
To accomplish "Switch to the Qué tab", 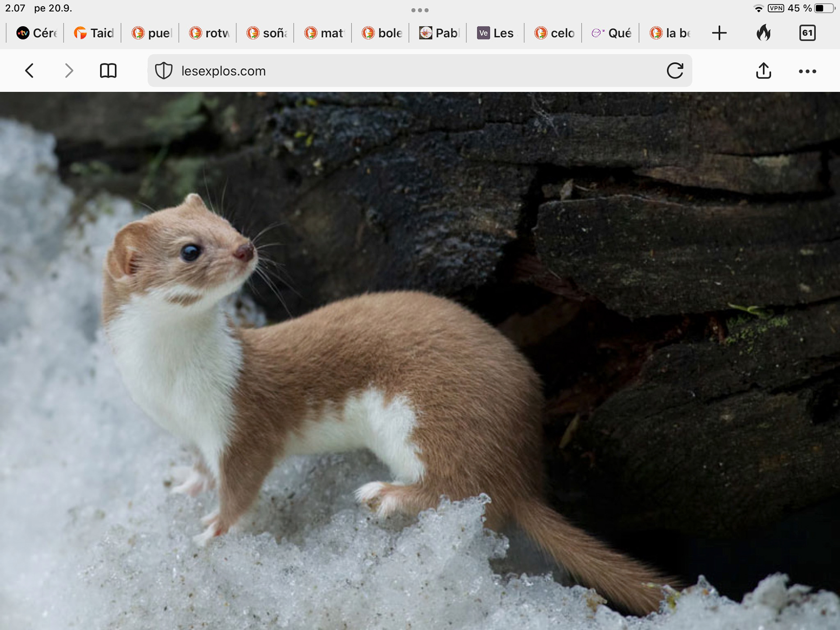I will (x=612, y=33).
